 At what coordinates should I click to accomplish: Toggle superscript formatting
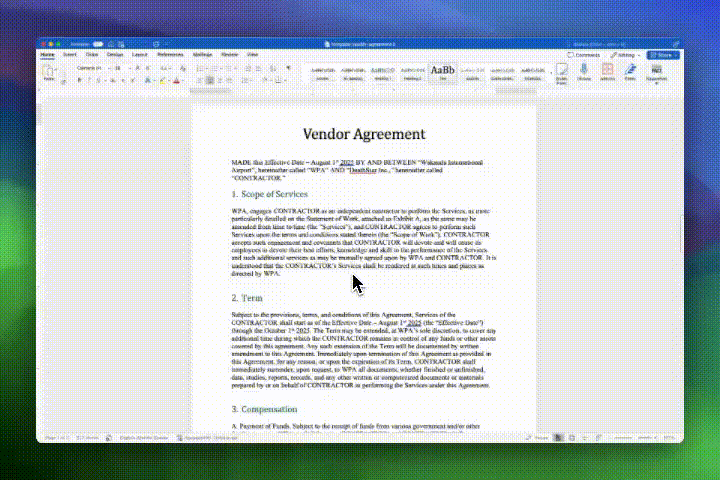pyautogui.click(x=133, y=80)
